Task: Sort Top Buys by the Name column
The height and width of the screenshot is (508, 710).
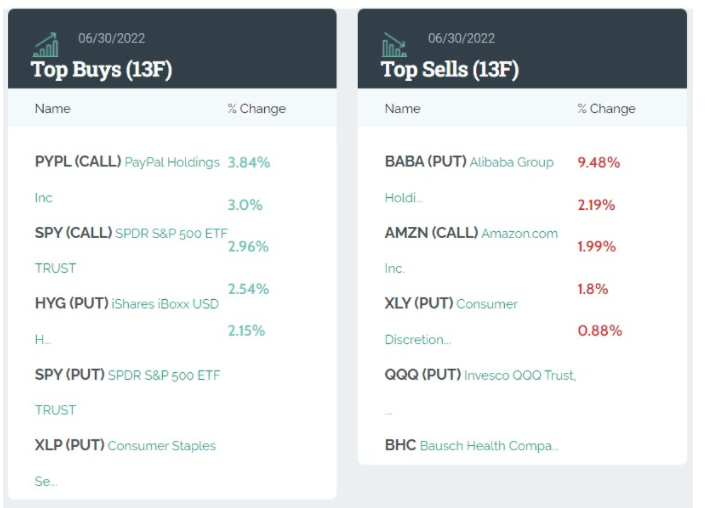Action: pyautogui.click(x=53, y=109)
